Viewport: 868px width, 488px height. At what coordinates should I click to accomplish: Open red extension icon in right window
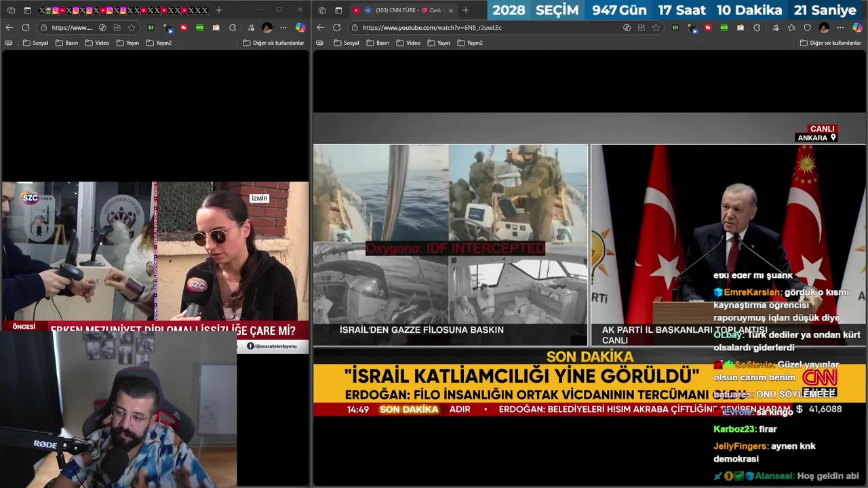(708, 28)
